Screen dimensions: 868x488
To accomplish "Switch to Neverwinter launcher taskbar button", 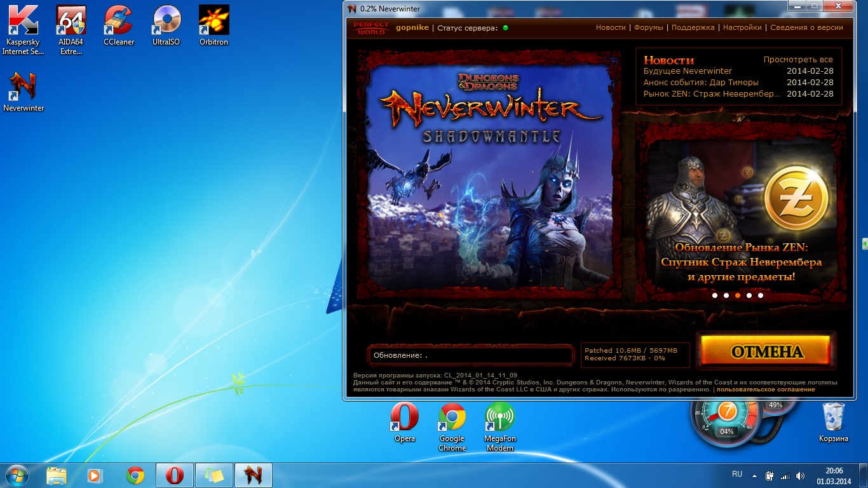I will click(x=254, y=475).
